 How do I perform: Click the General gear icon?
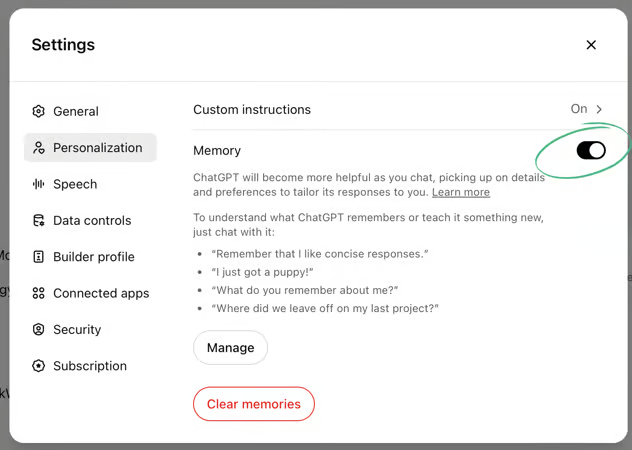pyautogui.click(x=38, y=111)
